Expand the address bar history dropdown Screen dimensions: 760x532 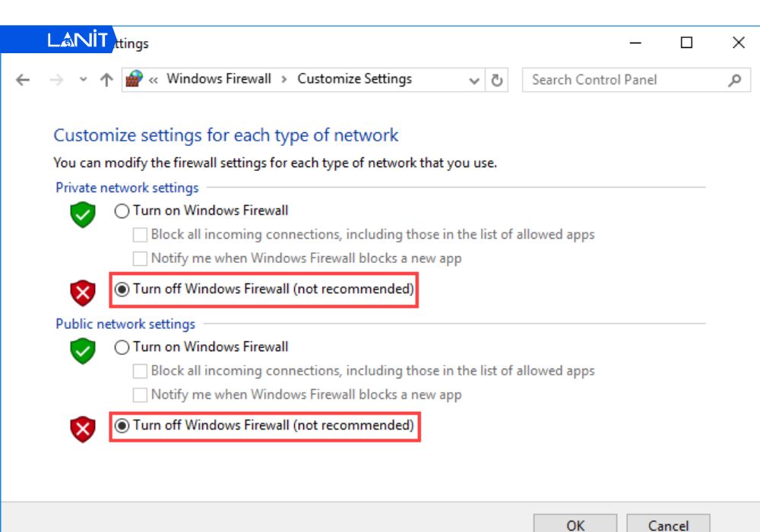pyautogui.click(x=475, y=80)
